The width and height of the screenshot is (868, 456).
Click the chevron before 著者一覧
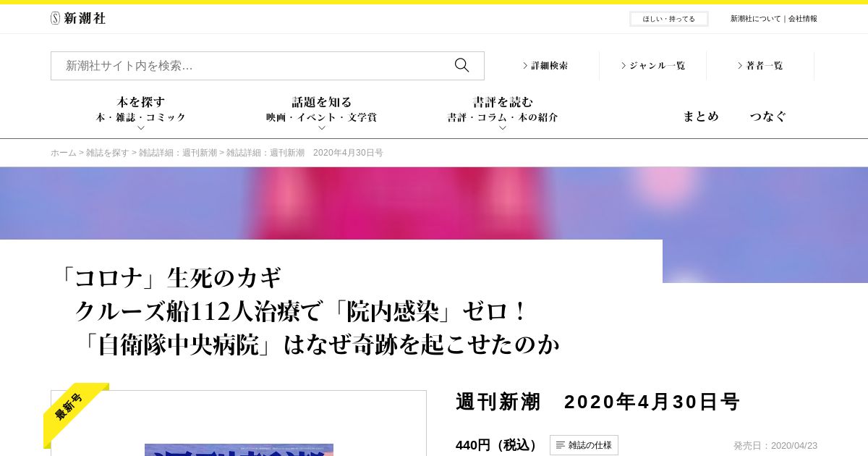(740, 66)
